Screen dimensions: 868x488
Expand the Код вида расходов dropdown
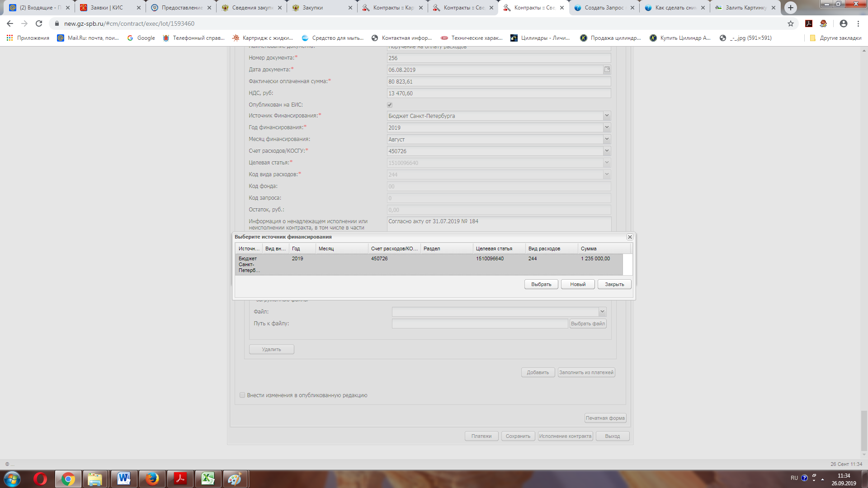coord(607,174)
